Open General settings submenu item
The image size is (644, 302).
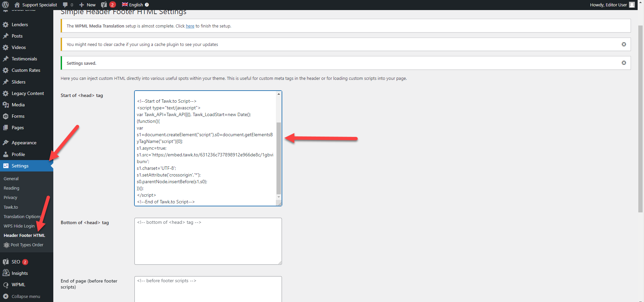click(11, 179)
